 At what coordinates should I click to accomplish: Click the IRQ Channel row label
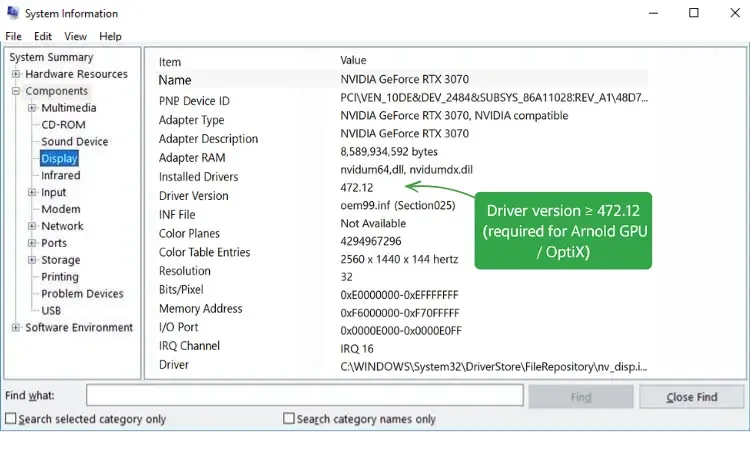189,346
